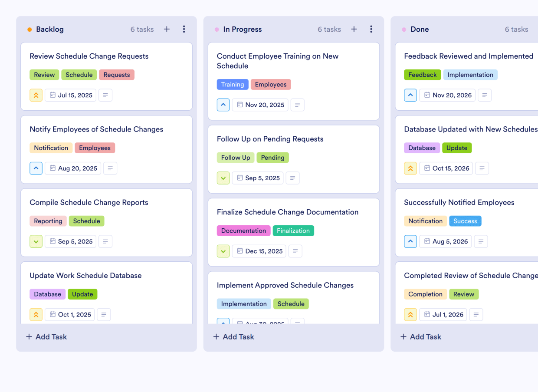Open the date picker showing Sep 5, 2025 in In Progress
Image resolution: width=538 pixels, height=392 pixels.
click(x=258, y=178)
